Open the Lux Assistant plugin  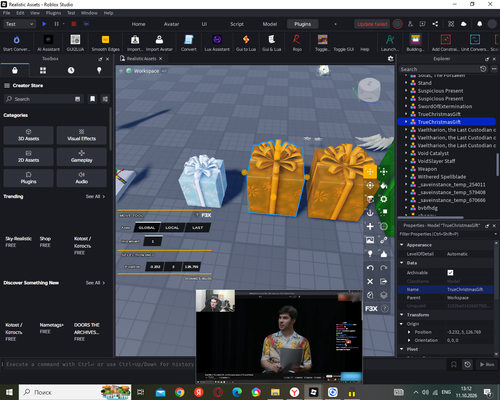click(x=217, y=43)
